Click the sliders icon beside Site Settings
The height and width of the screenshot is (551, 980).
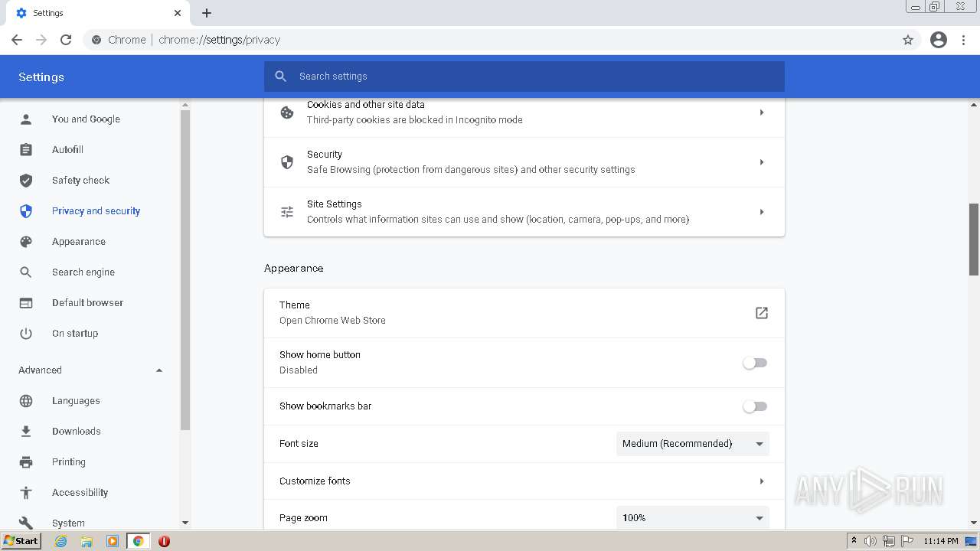(287, 212)
